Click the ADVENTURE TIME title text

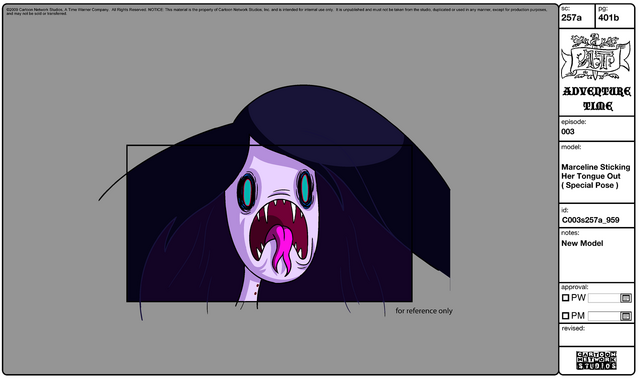[x=597, y=98]
